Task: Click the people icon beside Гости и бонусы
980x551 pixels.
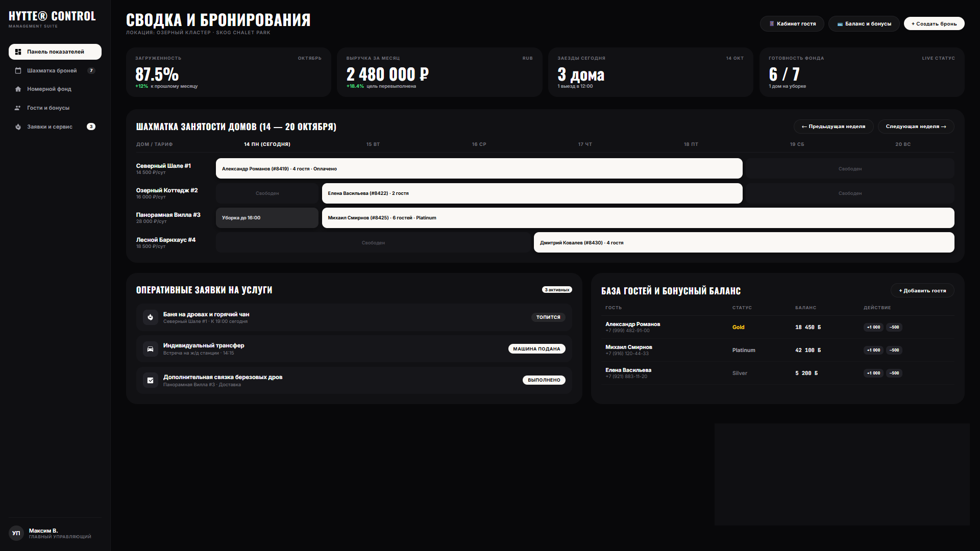Action: tap(18, 108)
